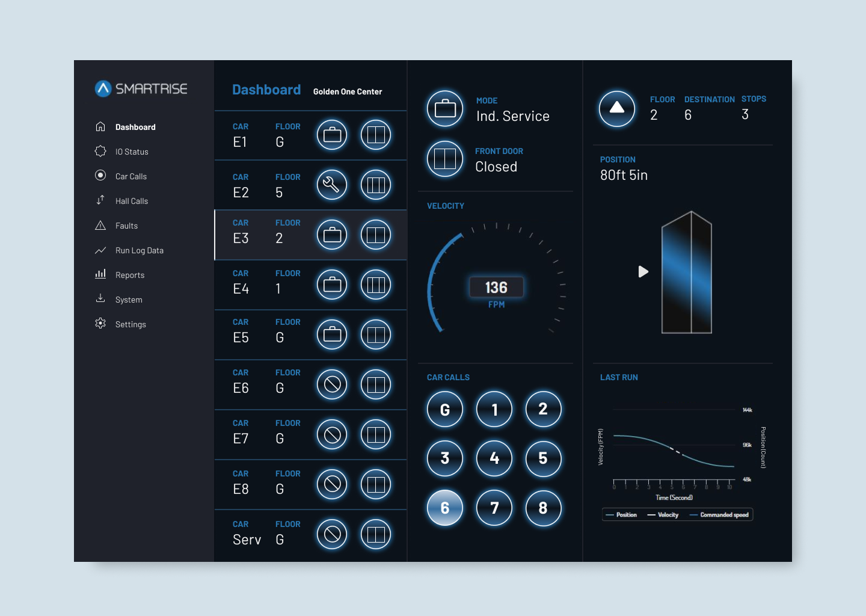This screenshot has width=866, height=616.
Task: Activate car call button 8
Action: (543, 508)
